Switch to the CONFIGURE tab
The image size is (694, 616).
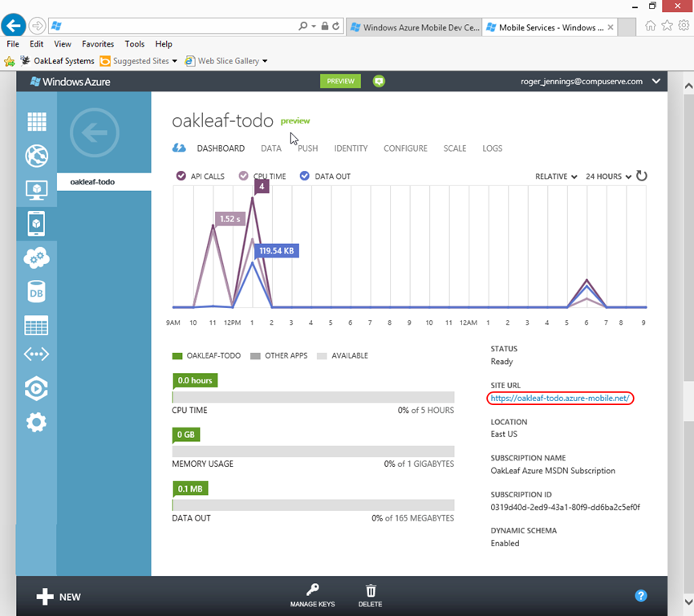pyautogui.click(x=405, y=148)
